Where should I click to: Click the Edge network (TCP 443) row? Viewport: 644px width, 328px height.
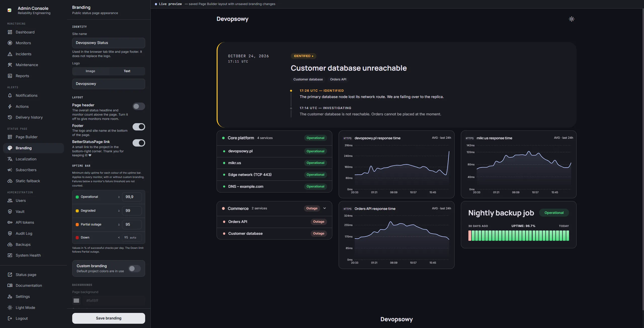274,175
